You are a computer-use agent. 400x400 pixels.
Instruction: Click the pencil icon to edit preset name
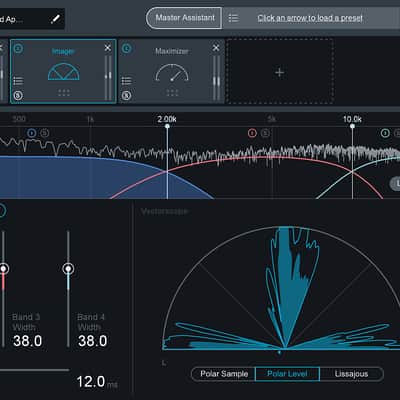tap(55, 19)
